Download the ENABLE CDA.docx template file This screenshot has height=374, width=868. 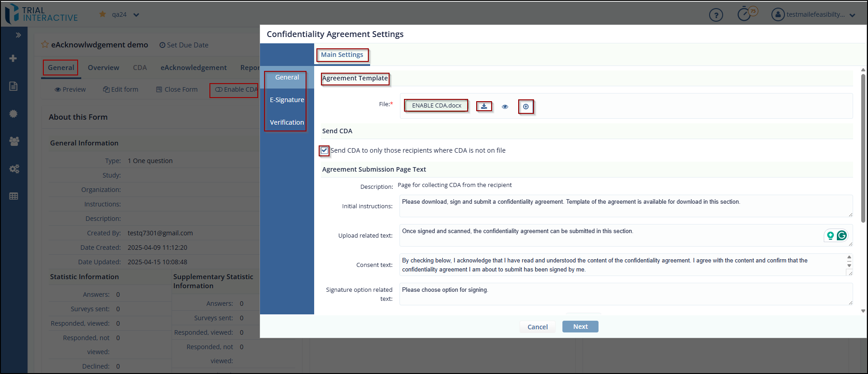click(484, 106)
